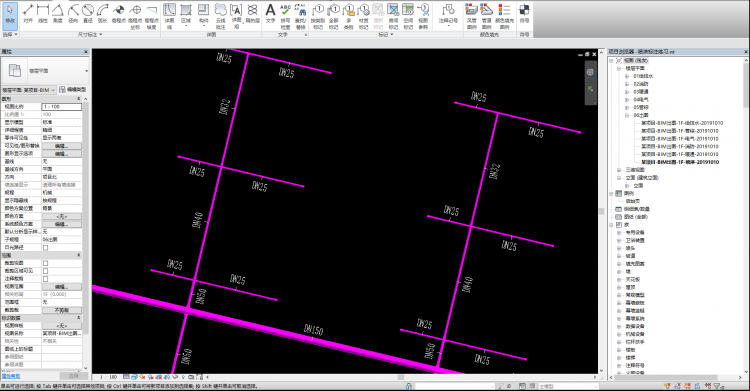Select the Spot Slope tool
The width and height of the screenshot is (750, 391).
(x=152, y=16)
